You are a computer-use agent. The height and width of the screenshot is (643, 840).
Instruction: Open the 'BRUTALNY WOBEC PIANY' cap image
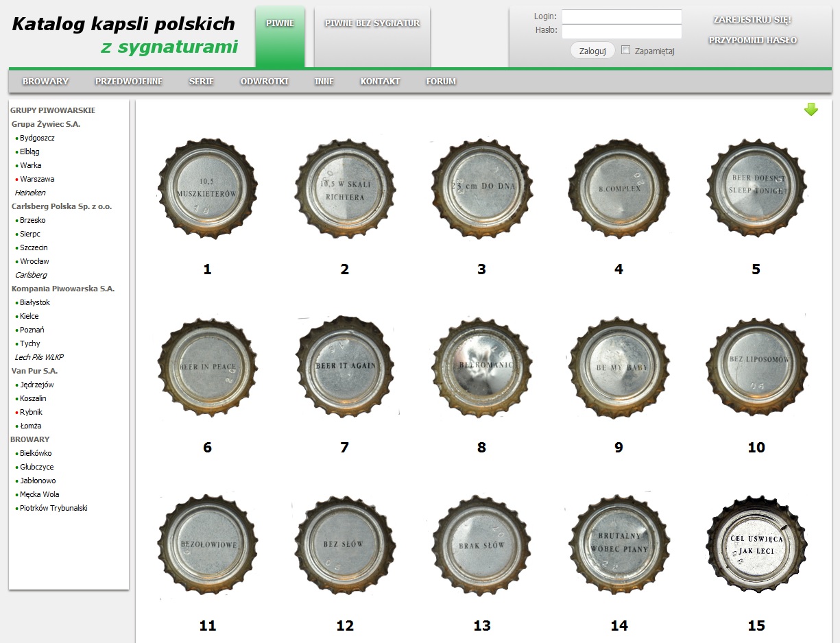pyautogui.click(x=619, y=545)
